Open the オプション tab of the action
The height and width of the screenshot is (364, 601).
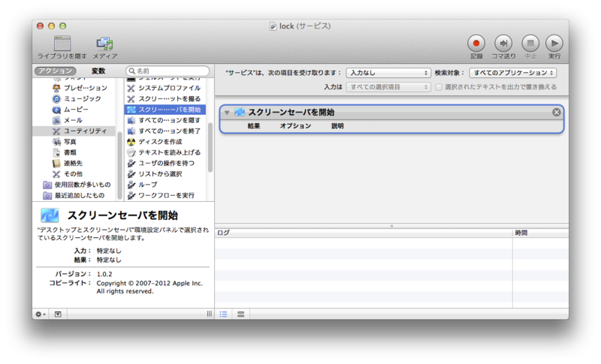pyautogui.click(x=295, y=125)
